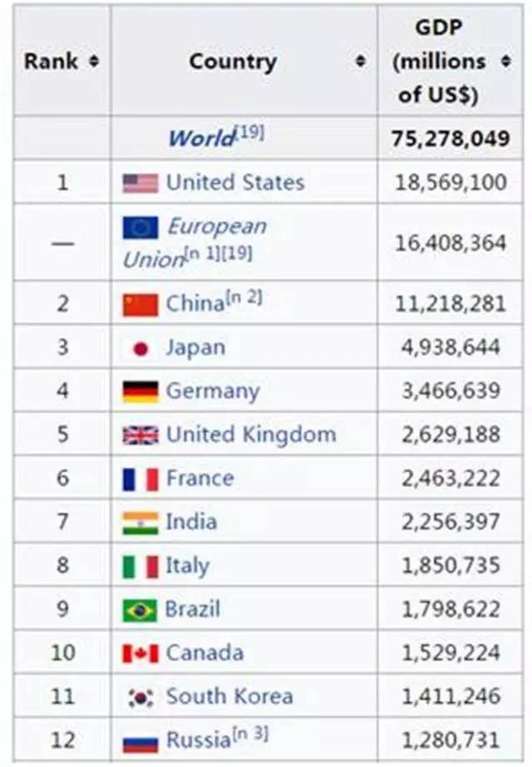This screenshot has height=767, width=532.
Task: Click footnote reference n 3 beside Russia
Action: pyautogui.click(x=250, y=734)
